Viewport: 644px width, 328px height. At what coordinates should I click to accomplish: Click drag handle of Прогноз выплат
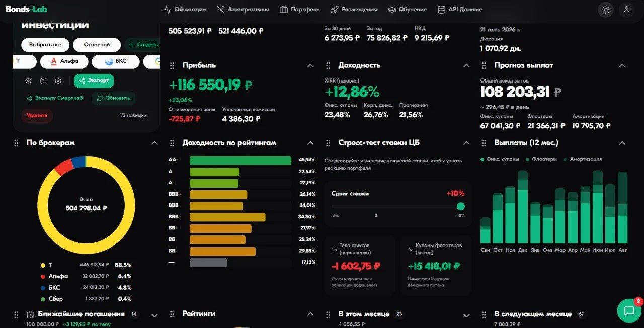tap(484, 66)
